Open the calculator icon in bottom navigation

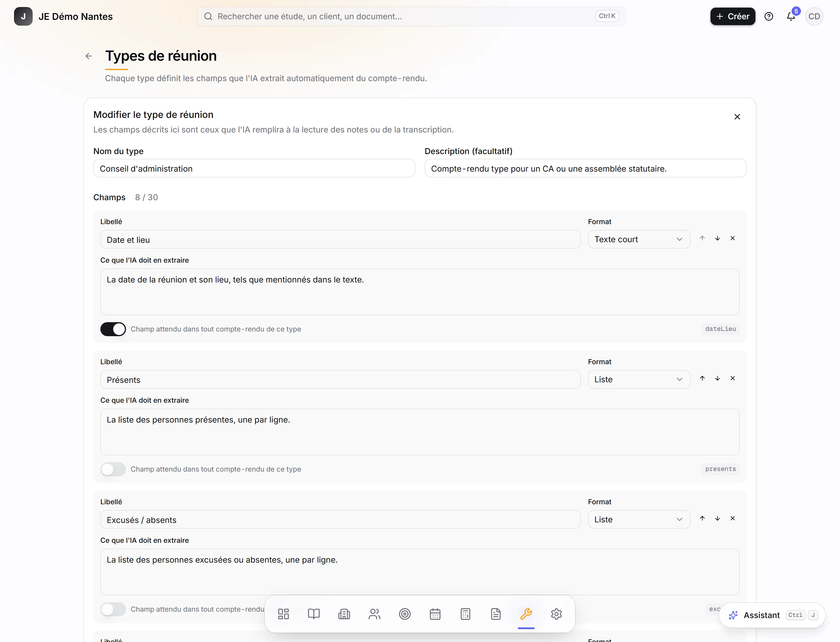pos(465,614)
